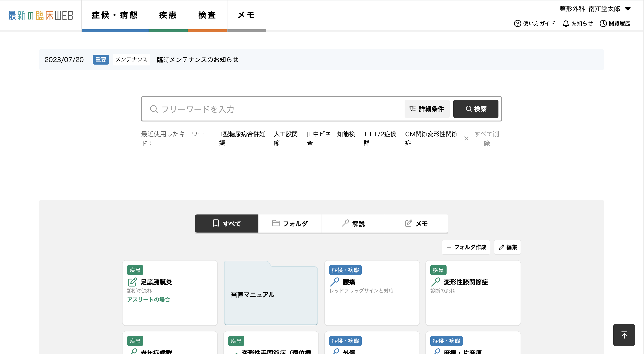The height and width of the screenshot is (354, 644).
Task: Open the 腰痛 card title
Action: pyautogui.click(x=349, y=282)
